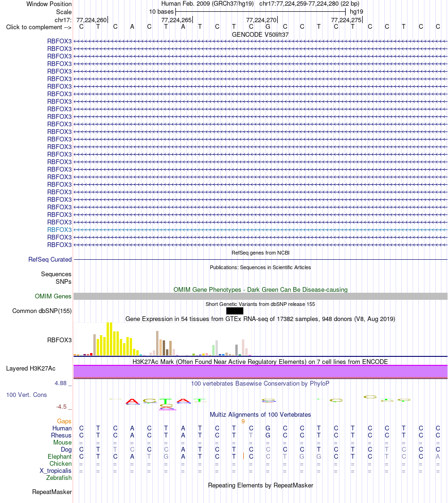448x503 pixels.
Task: Open 'Repeating Elements by RepeatMasker' track title
Action: (x=260, y=486)
